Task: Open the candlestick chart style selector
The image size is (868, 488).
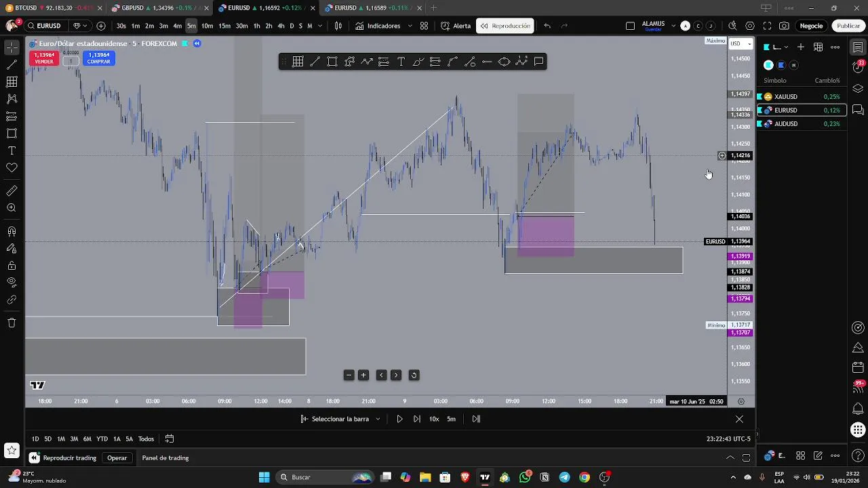Action: (338, 26)
